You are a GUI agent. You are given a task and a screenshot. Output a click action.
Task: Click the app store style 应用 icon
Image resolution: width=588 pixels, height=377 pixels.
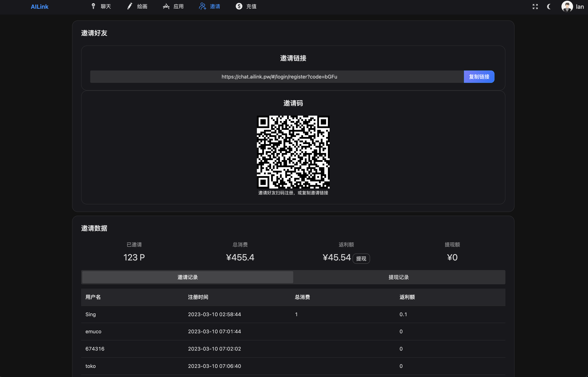click(166, 6)
